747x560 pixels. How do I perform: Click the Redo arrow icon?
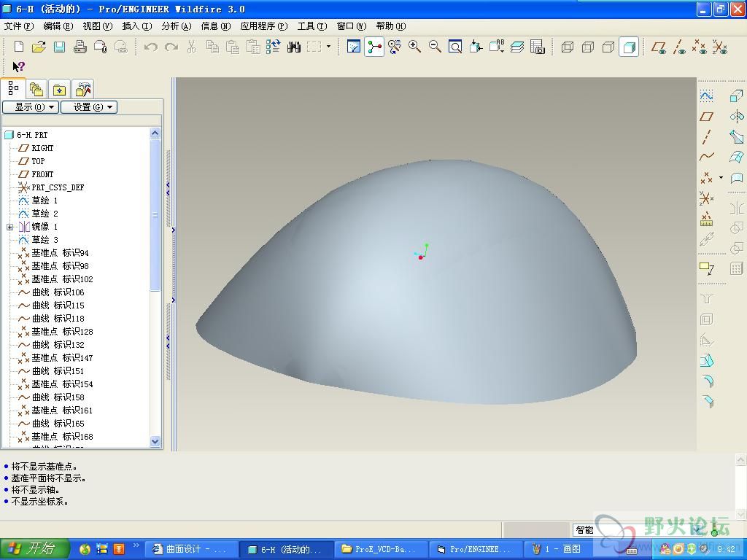point(171,47)
